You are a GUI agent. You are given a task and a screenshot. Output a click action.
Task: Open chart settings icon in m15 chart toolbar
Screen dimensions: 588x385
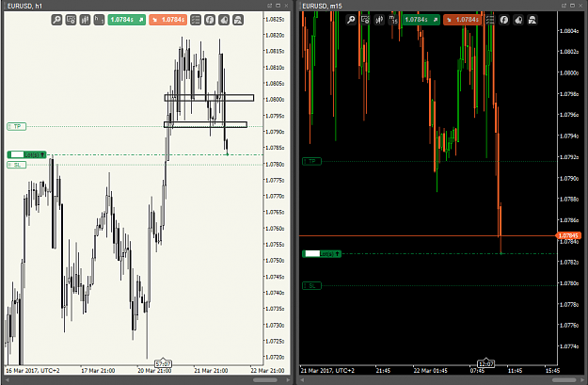(x=365, y=20)
